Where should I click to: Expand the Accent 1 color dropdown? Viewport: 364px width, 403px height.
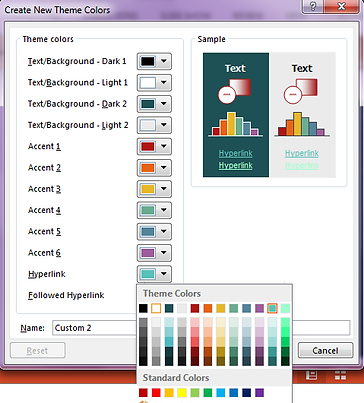[154, 146]
